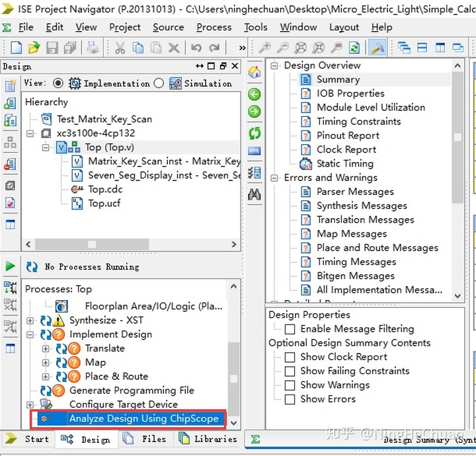Click the New file toolbar icon
The width and height of the screenshot is (476, 456).
(16, 48)
